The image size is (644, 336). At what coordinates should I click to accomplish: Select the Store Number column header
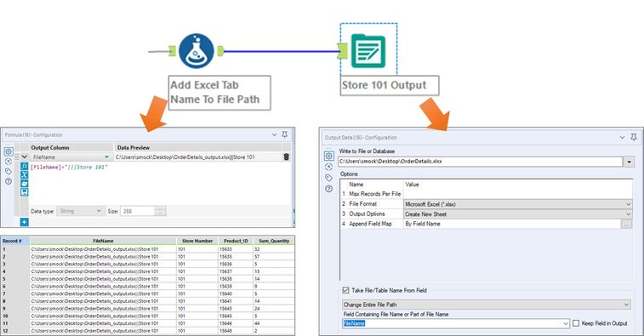click(197, 241)
